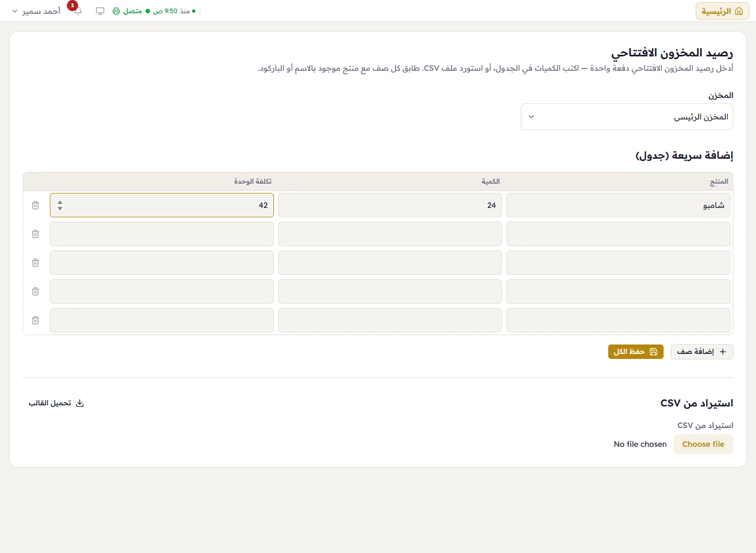This screenshot has height=553, width=756.
Task: Delete the fourth table row using trash icon
Action: coord(35,291)
